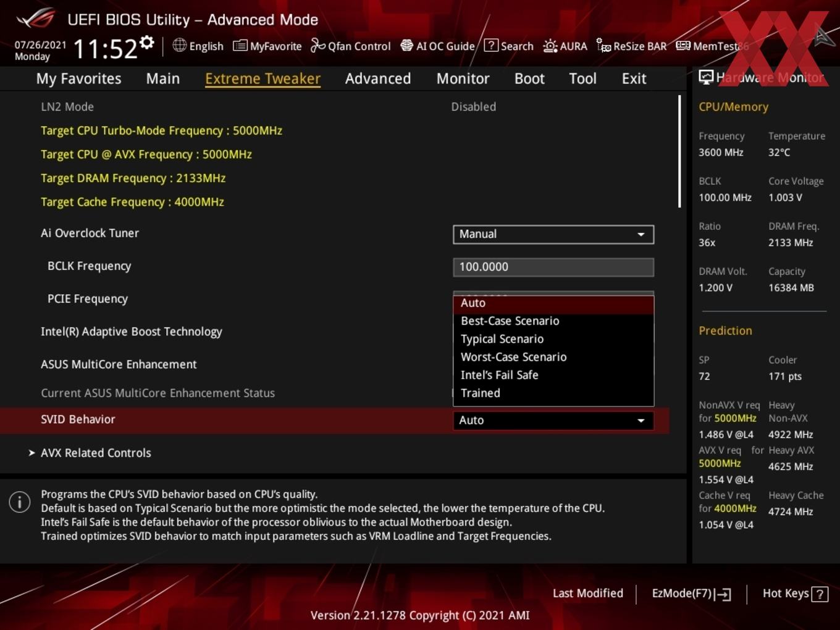Select Extreme Tweaker tab
The width and height of the screenshot is (840, 630).
[262, 78]
